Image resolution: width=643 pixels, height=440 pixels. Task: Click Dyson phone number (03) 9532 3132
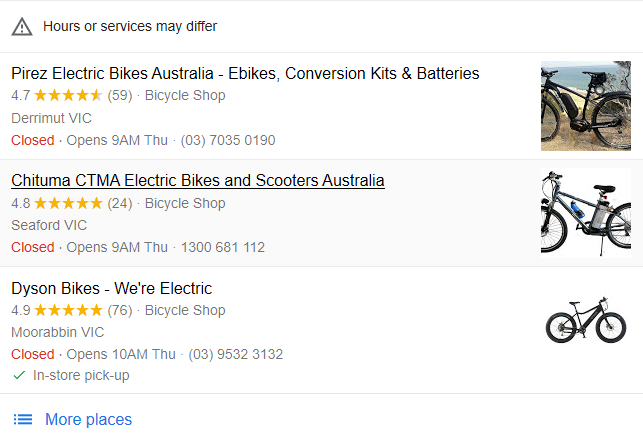click(235, 354)
